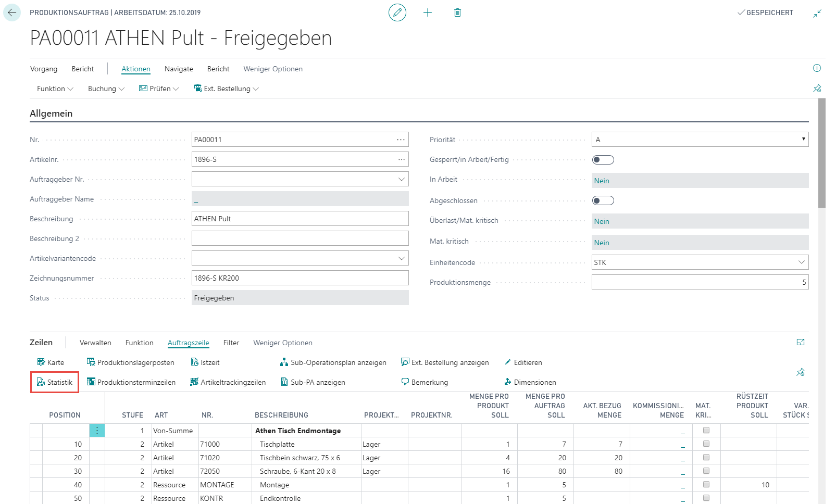Show Sub-Operationsplan anzeigen

point(333,362)
